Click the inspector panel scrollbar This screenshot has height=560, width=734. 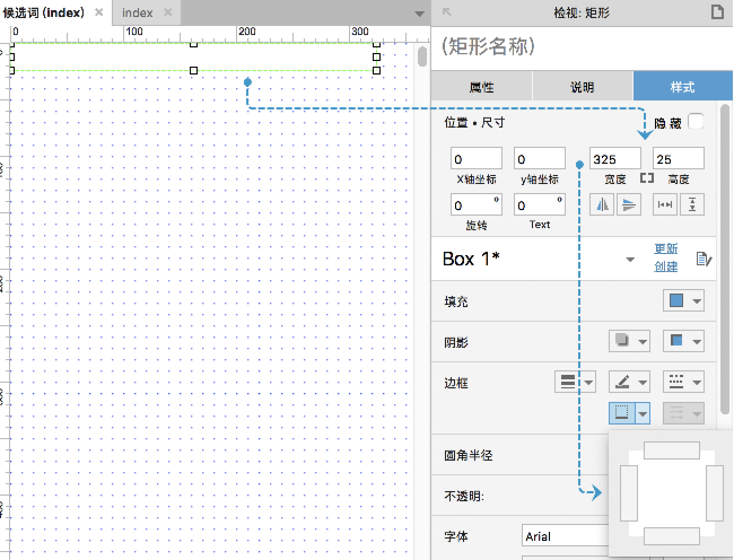726,260
